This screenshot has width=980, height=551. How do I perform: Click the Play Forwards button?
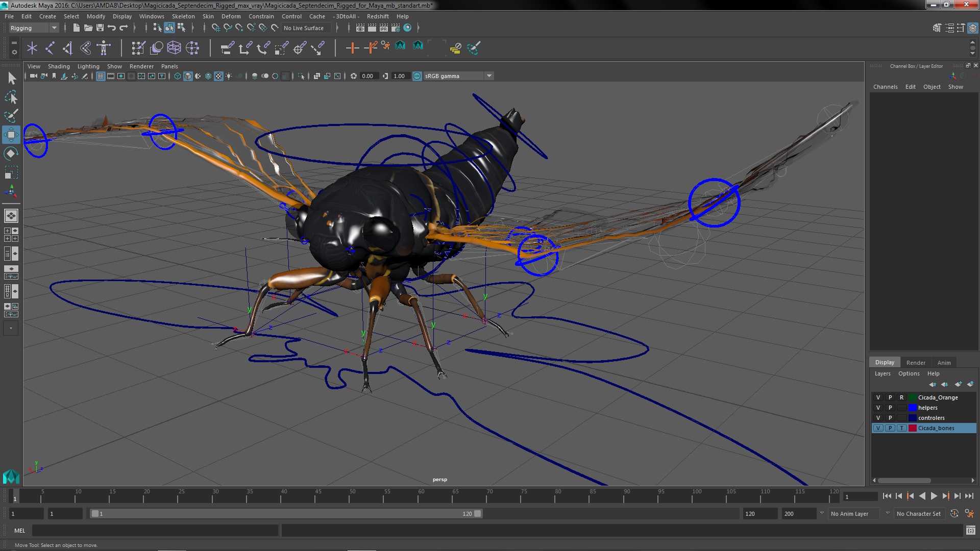[x=934, y=496]
